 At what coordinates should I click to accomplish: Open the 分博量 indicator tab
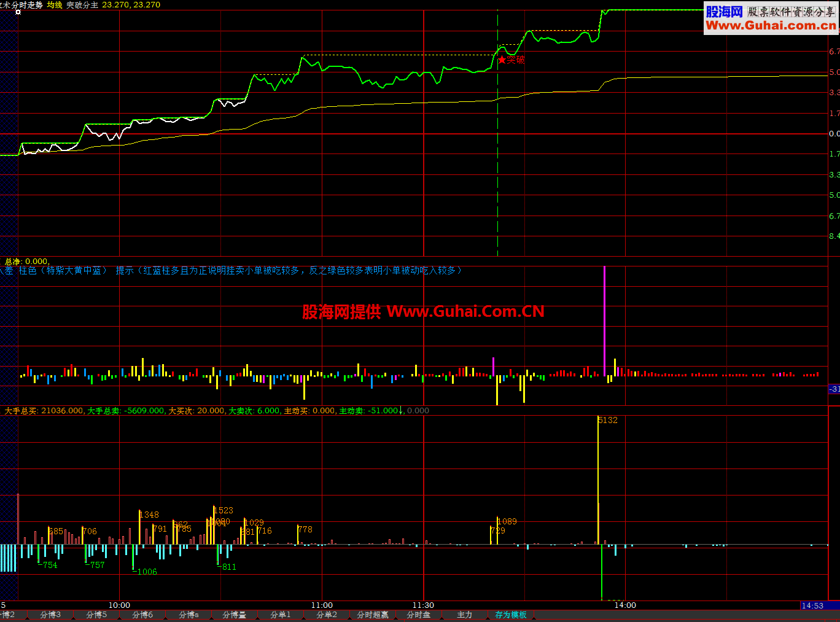[x=234, y=615]
